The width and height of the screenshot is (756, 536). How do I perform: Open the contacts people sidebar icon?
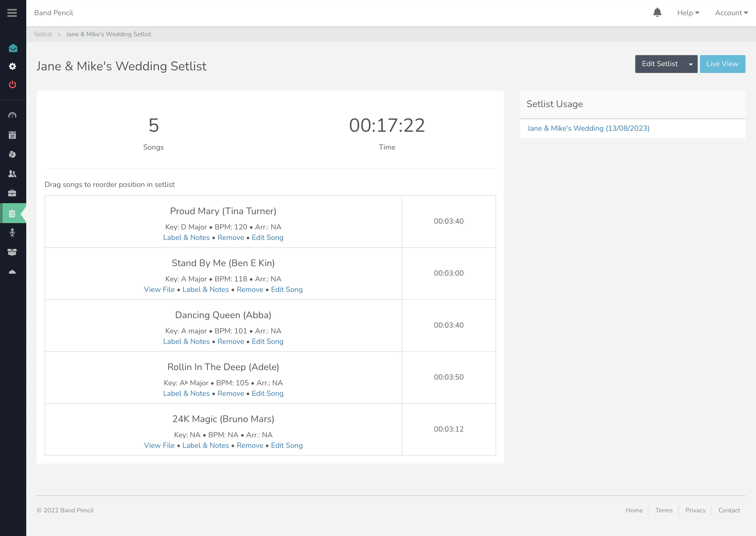12,174
